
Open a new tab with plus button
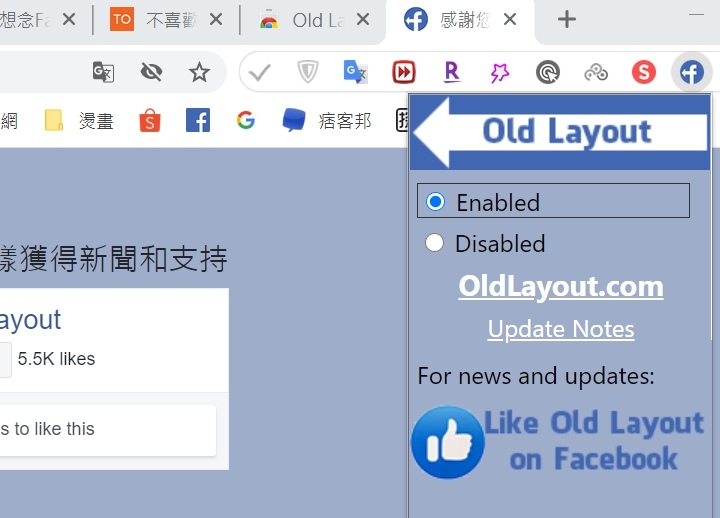pos(567,19)
